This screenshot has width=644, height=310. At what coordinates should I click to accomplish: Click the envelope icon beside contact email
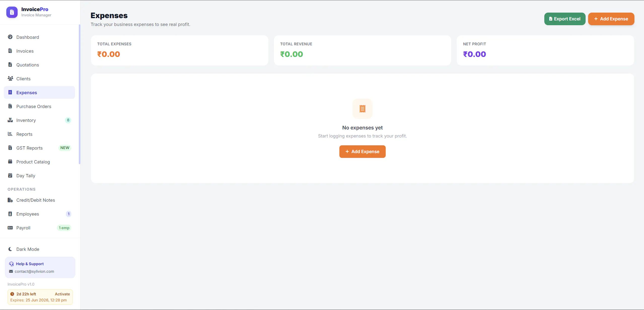[x=11, y=271]
